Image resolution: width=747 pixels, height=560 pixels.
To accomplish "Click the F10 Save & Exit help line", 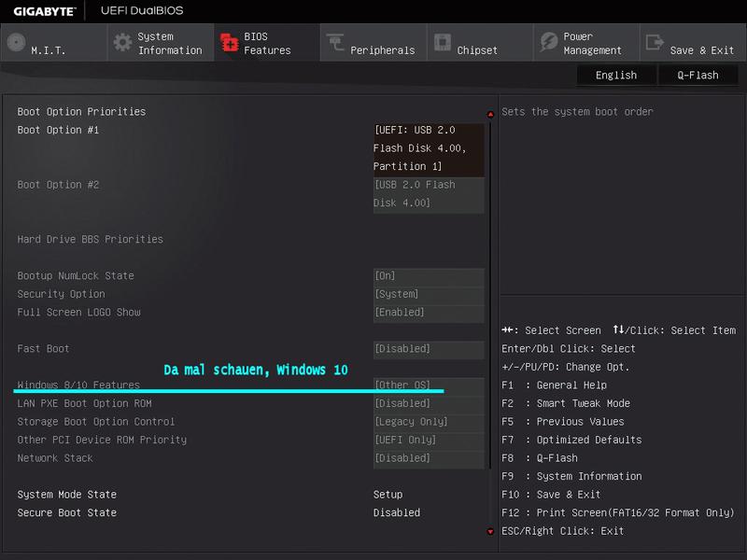I will (x=551, y=495).
